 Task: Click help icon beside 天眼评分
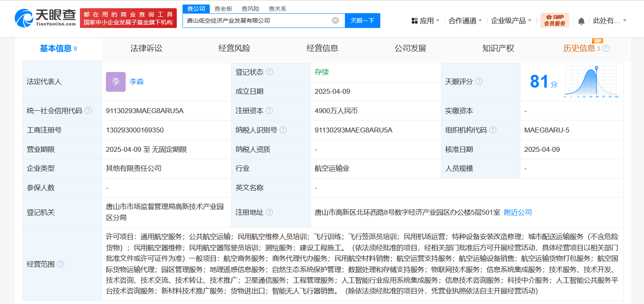(x=479, y=81)
